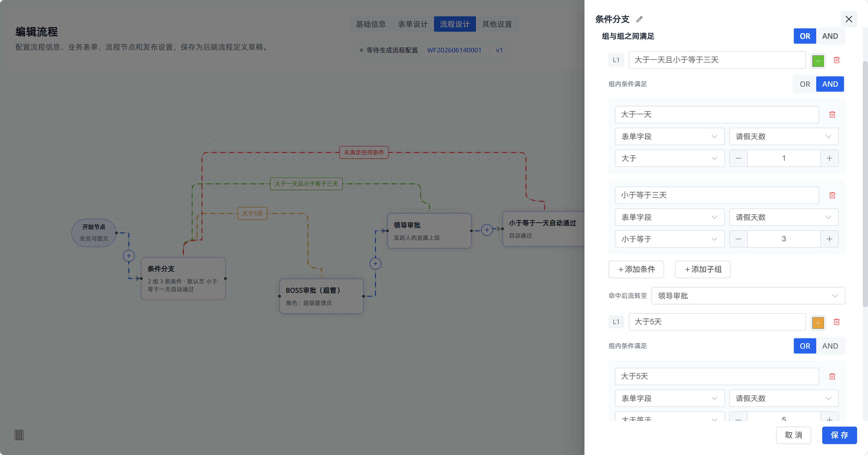Image resolution: width=868 pixels, height=455 pixels.
Task: Open 命中后流转至 领导审批 dropdown
Action: click(x=748, y=295)
